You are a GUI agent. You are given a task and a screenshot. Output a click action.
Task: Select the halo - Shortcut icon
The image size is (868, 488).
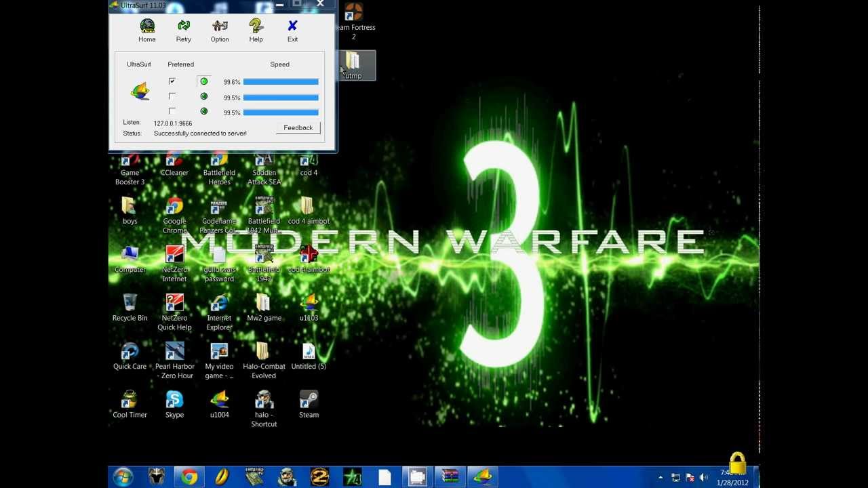pos(264,409)
